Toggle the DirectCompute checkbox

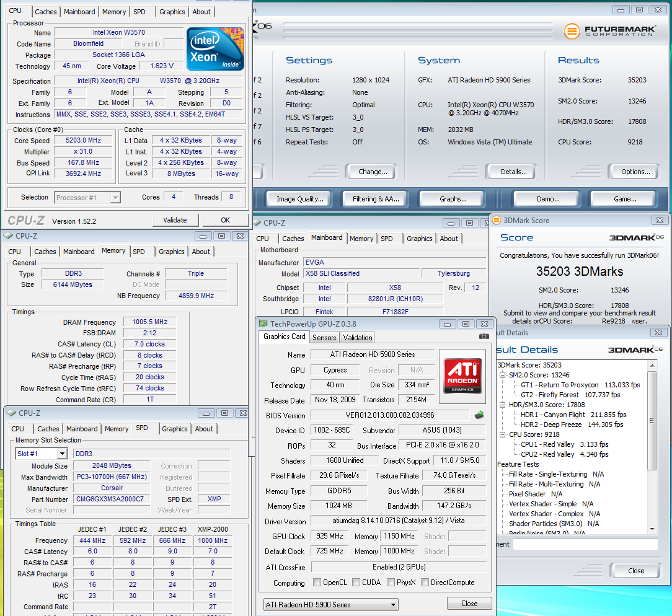pos(425,583)
